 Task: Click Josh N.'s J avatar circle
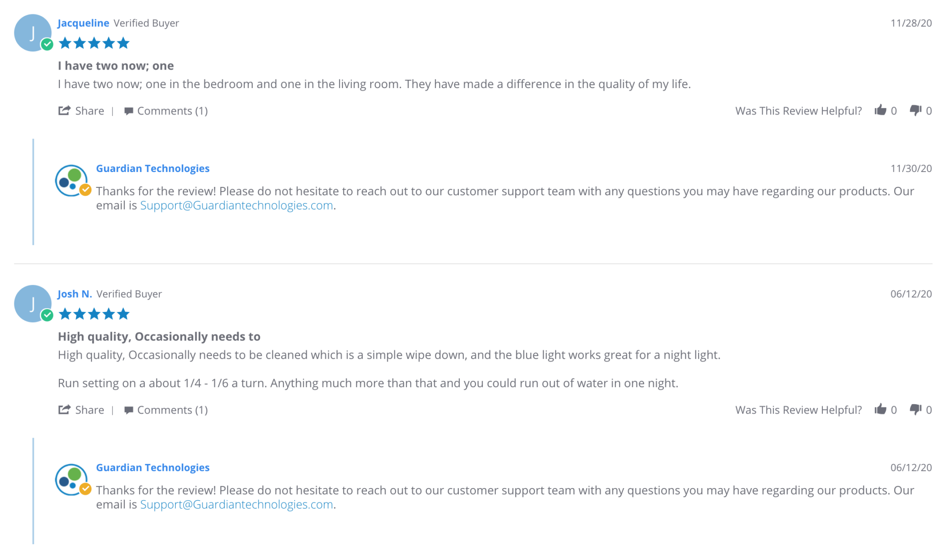pos(32,304)
